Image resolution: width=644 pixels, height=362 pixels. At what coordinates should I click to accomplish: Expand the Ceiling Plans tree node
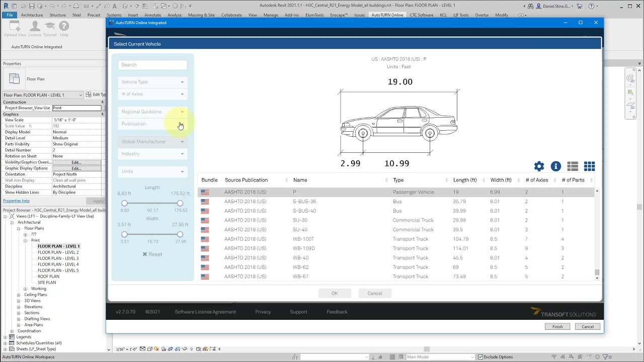pyautogui.click(x=20, y=295)
